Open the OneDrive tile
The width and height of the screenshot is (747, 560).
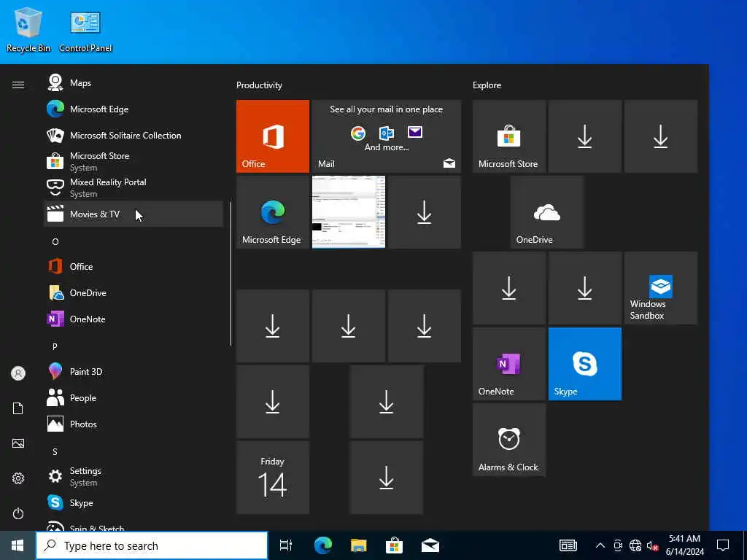[547, 212]
